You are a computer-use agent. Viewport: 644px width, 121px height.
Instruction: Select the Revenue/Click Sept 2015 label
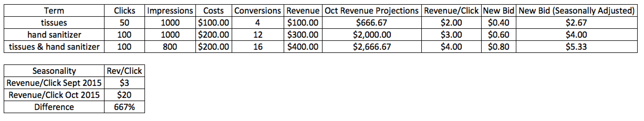tap(54, 83)
